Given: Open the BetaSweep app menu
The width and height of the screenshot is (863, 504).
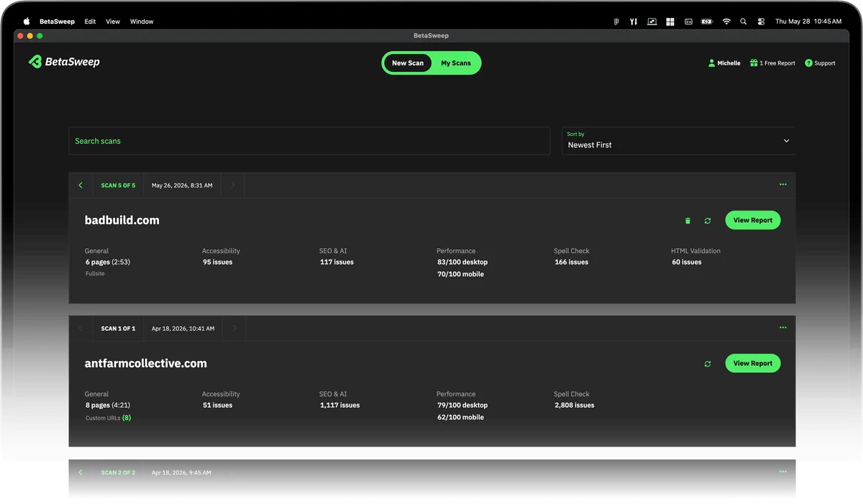Looking at the screenshot, I should tap(57, 22).
